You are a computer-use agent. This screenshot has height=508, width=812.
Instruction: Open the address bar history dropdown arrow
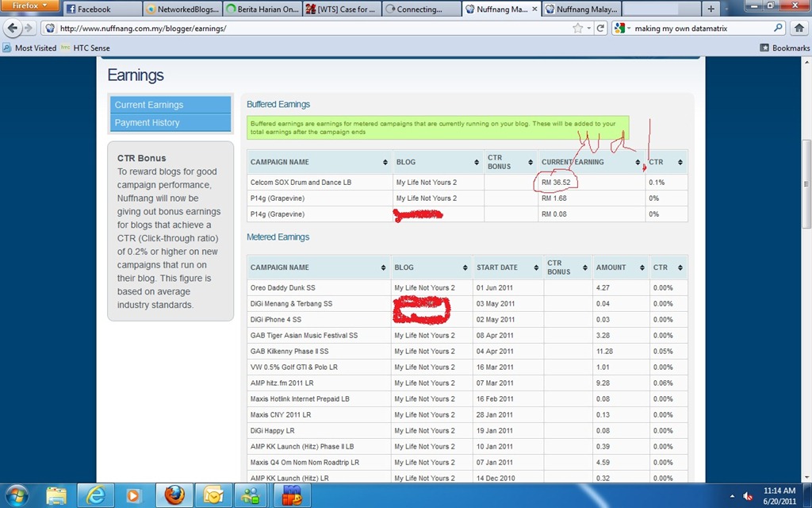[589, 29]
